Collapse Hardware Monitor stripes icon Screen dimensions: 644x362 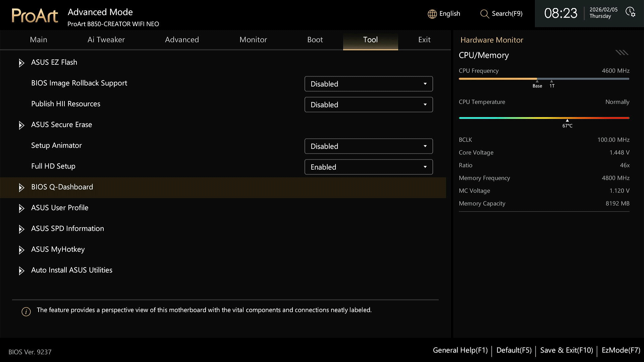coord(622,53)
